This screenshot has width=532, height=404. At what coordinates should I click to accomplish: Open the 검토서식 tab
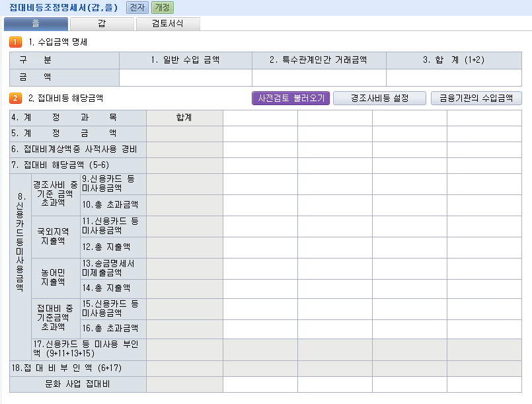tap(168, 24)
